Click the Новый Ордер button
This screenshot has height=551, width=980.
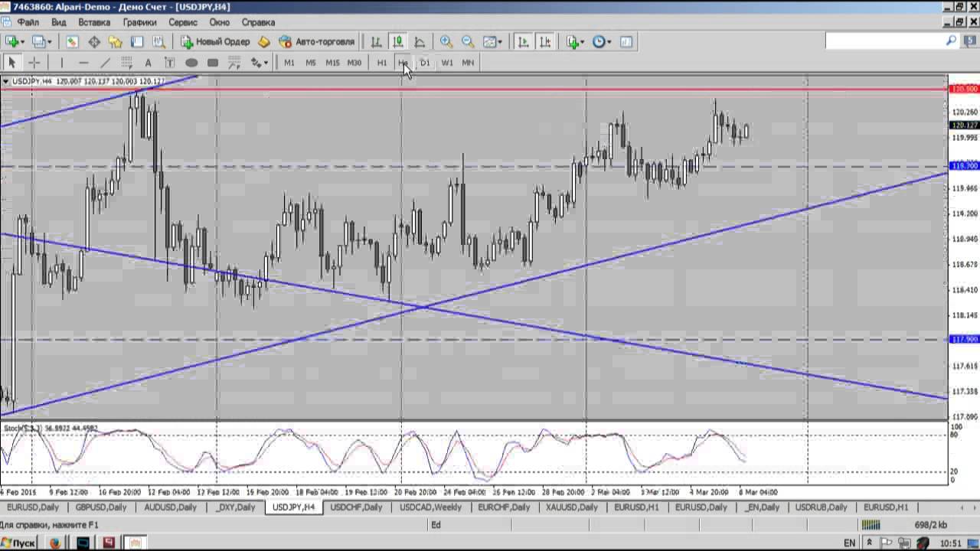pos(214,42)
